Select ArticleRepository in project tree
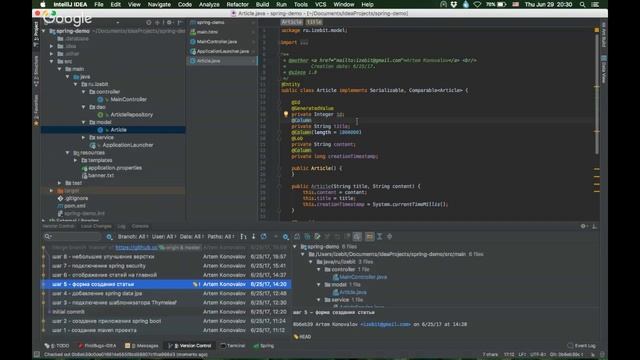Viewport: 640px width, 360px height. click(x=131, y=115)
